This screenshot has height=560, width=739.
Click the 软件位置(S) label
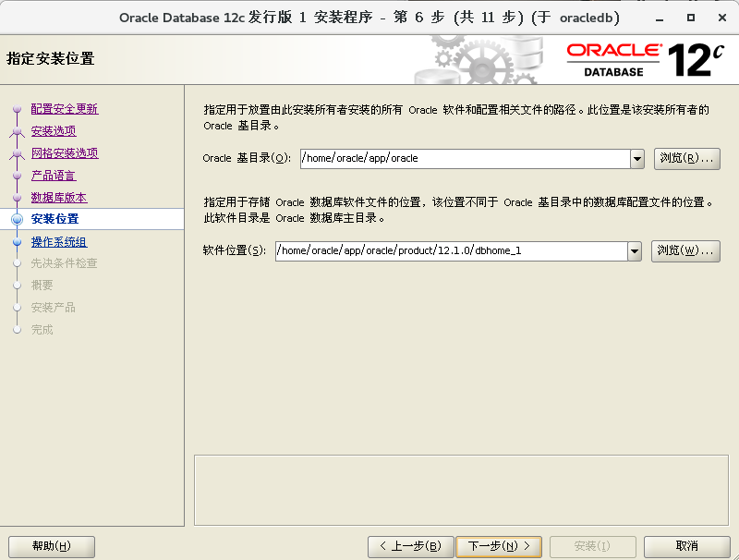235,250
